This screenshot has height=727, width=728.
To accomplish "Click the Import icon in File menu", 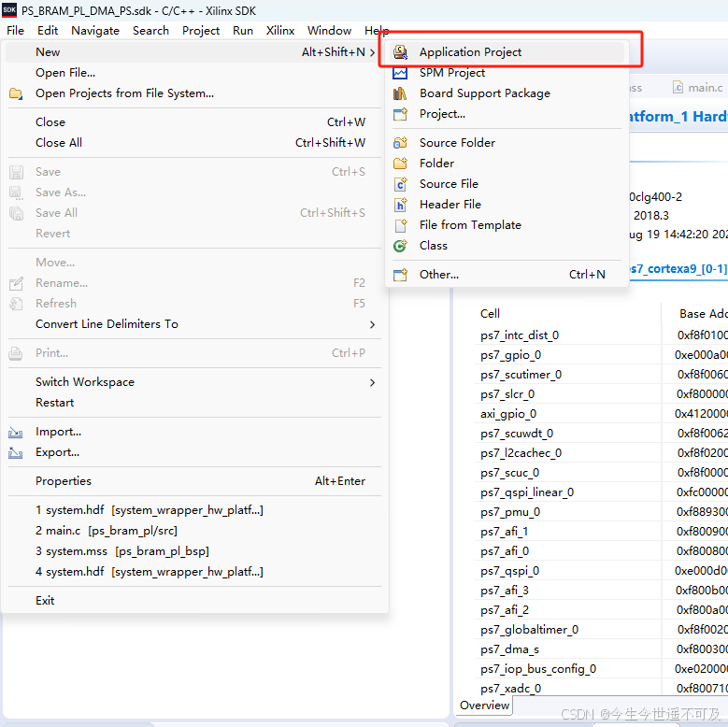I will (x=15, y=433).
